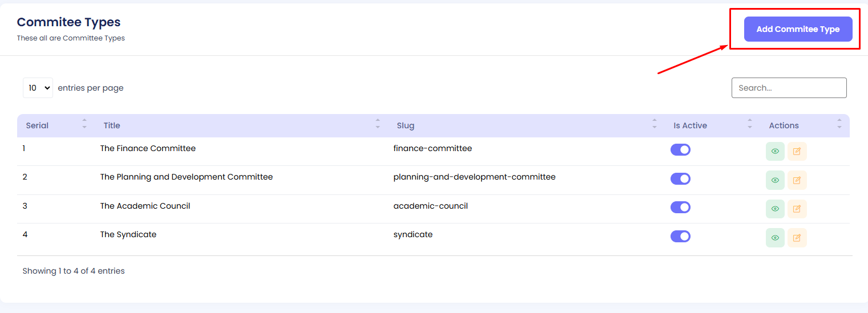Disable the Finance Committee active toggle
The width and height of the screenshot is (868, 313).
pyautogui.click(x=680, y=149)
